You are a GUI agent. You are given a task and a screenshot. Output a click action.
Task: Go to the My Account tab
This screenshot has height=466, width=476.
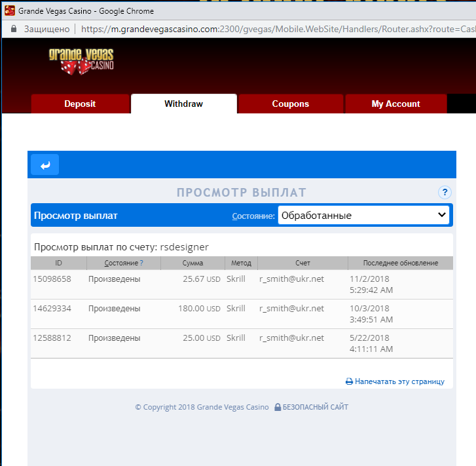pyautogui.click(x=396, y=104)
